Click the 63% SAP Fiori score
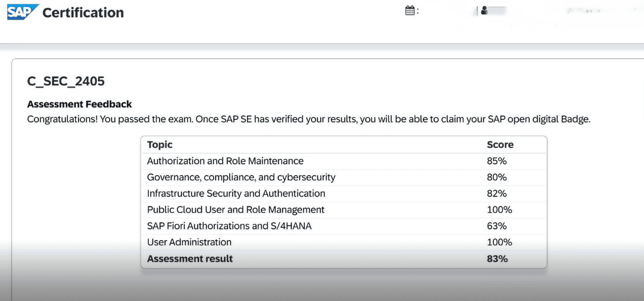This screenshot has width=644, height=301. 496,226
